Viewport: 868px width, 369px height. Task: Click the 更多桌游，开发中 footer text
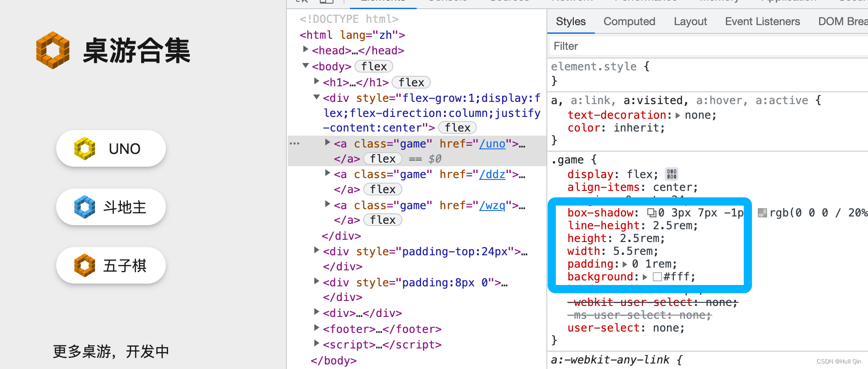tap(111, 352)
